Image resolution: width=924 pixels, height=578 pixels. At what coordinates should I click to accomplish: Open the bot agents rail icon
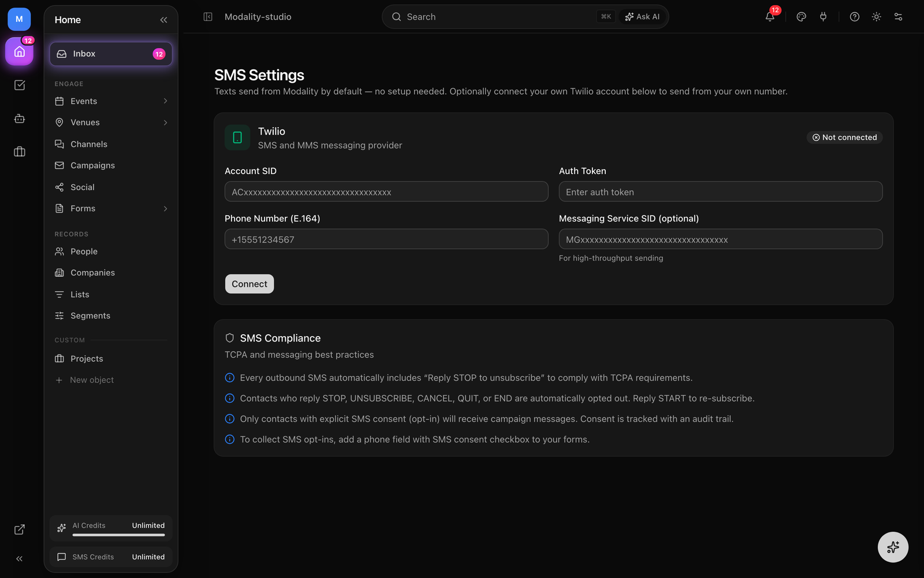tap(19, 118)
